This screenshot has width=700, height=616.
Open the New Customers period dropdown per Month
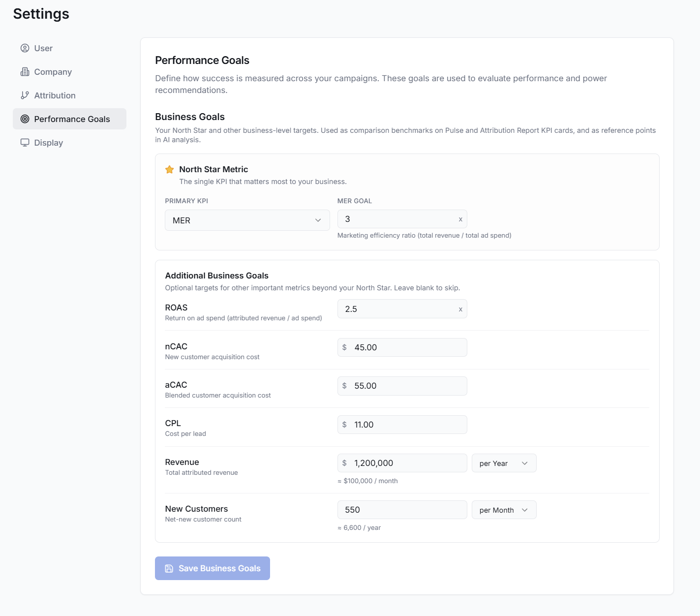coord(504,510)
